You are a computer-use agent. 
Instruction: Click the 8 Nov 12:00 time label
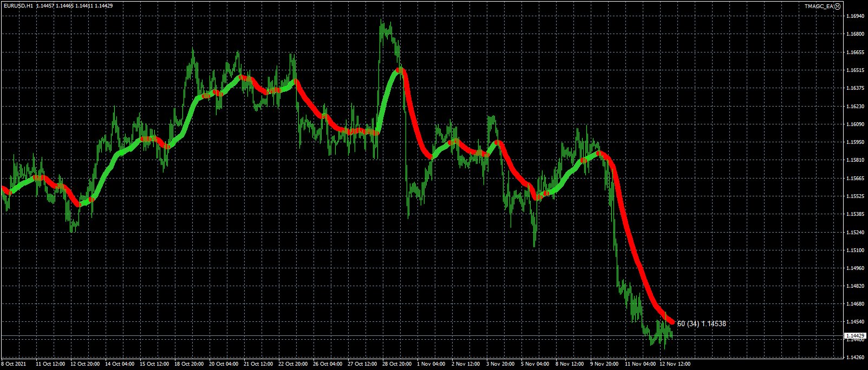pos(570,364)
